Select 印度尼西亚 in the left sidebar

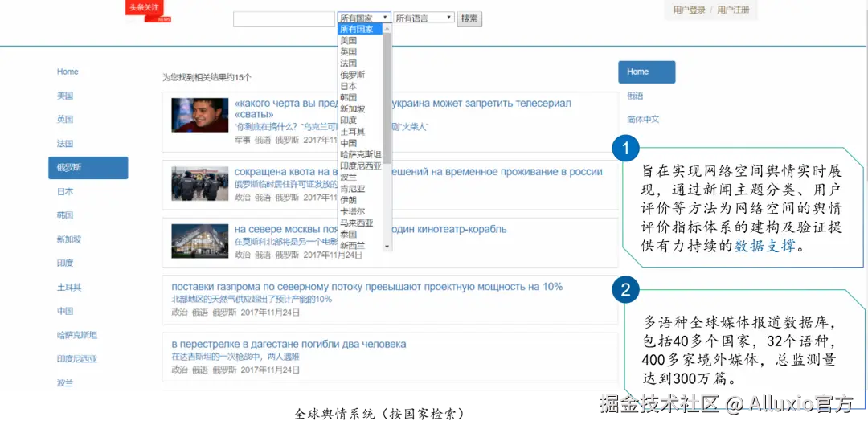pyautogui.click(x=77, y=358)
